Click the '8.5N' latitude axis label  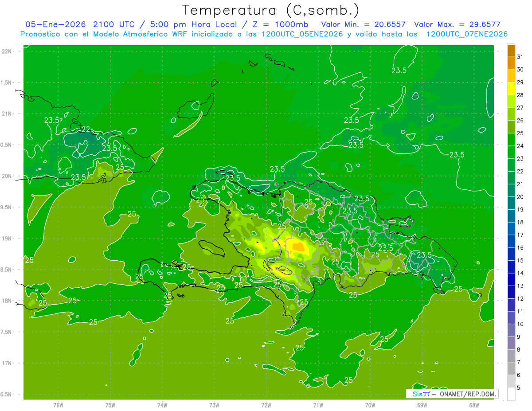(7, 270)
